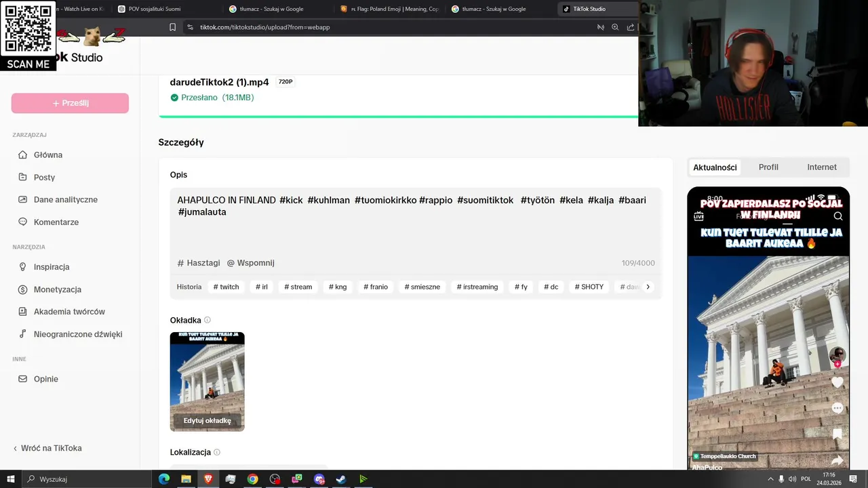Click Wróć na TikToka link
This screenshot has height=488, width=868.
click(x=47, y=448)
